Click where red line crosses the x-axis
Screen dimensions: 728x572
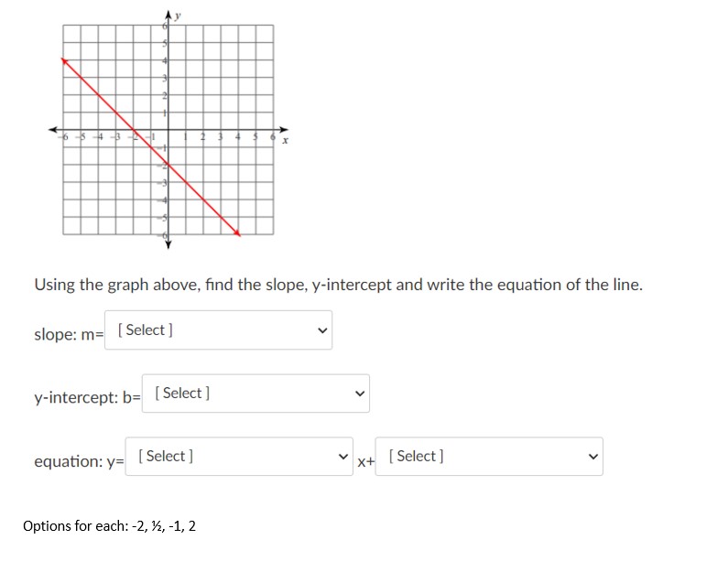pos(134,129)
